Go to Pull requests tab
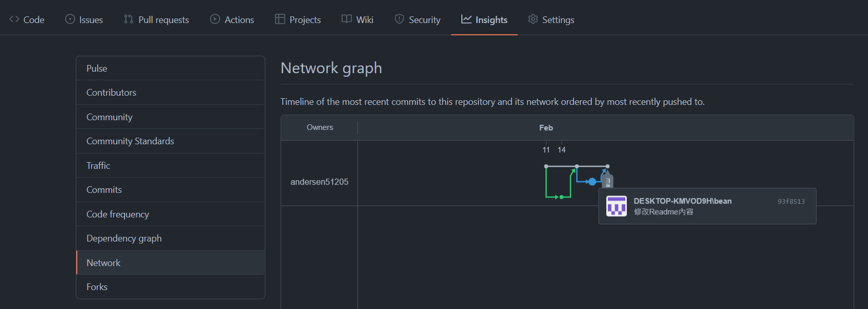 [156, 19]
